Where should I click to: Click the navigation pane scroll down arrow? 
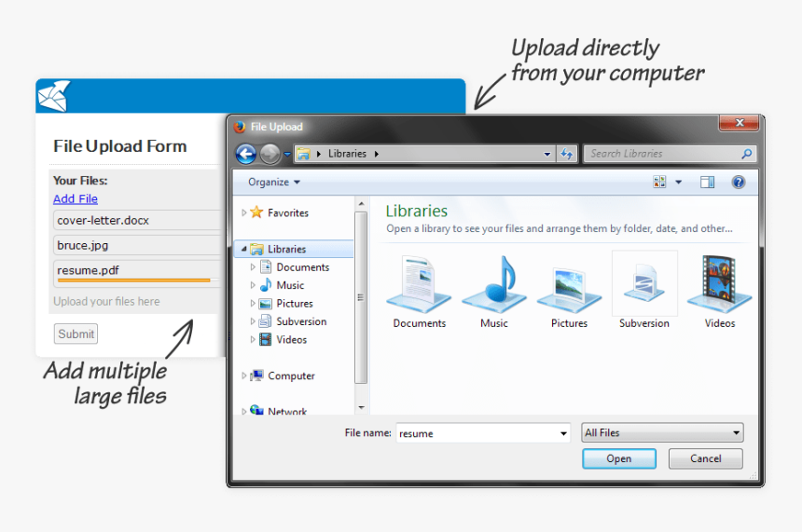tap(361, 407)
